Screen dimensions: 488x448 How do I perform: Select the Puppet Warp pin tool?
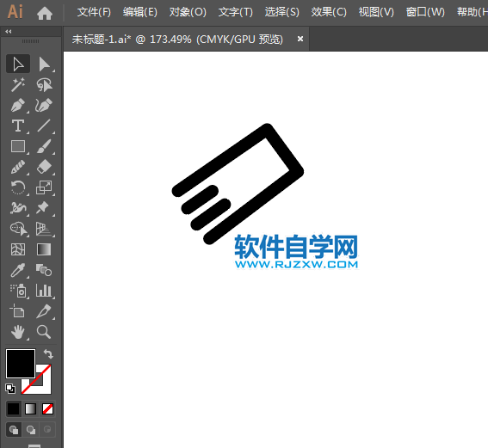tap(44, 208)
